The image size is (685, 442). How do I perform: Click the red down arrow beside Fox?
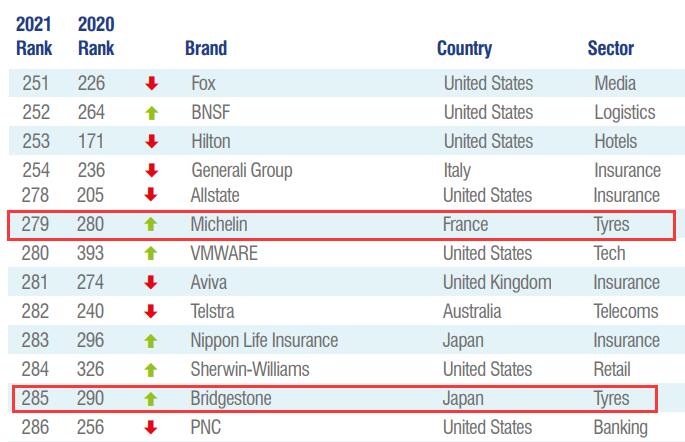click(x=152, y=83)
